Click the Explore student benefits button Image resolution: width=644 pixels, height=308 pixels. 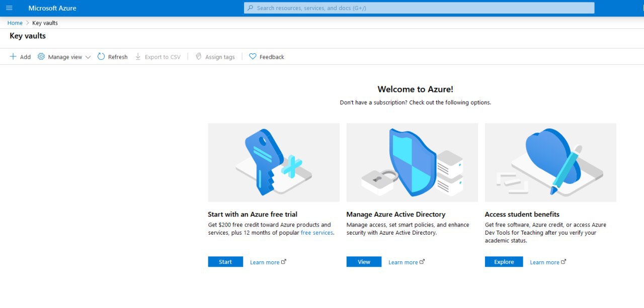pyautogui.click(x=504, y=262)
